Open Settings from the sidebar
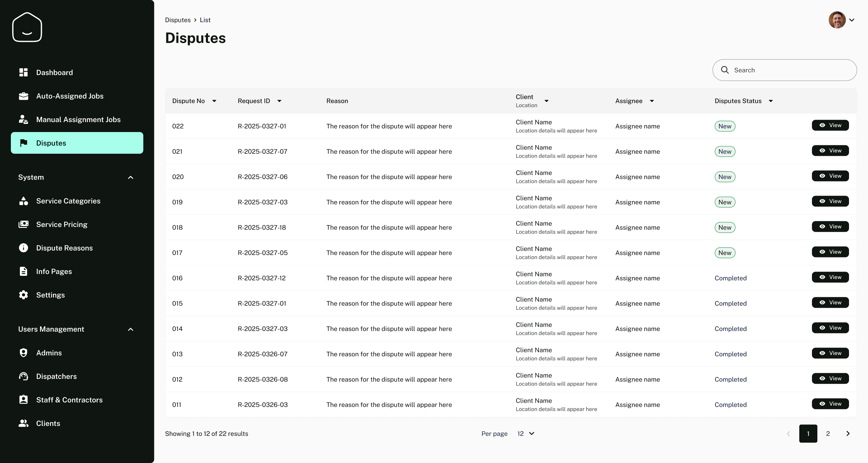 pos(50,295)
